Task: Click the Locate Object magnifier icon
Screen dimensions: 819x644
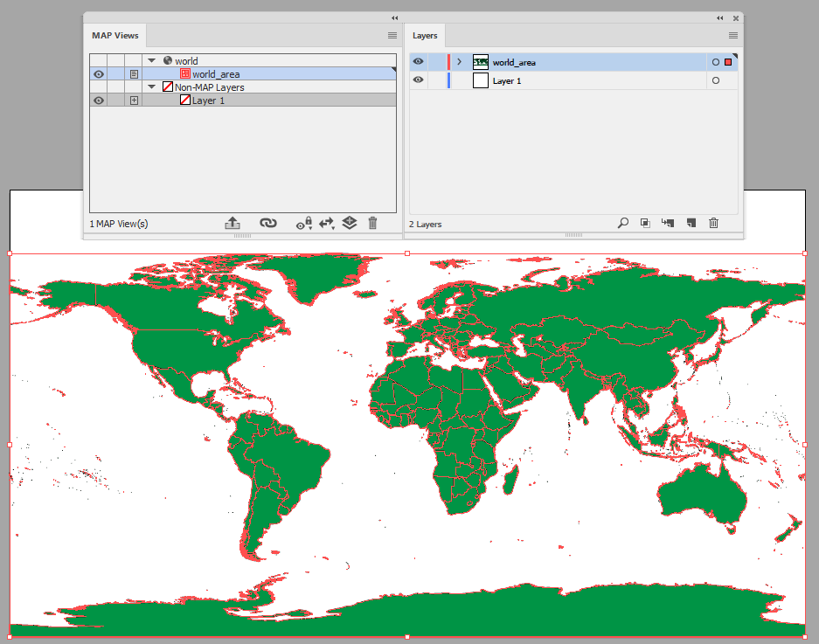Action: 622,223
